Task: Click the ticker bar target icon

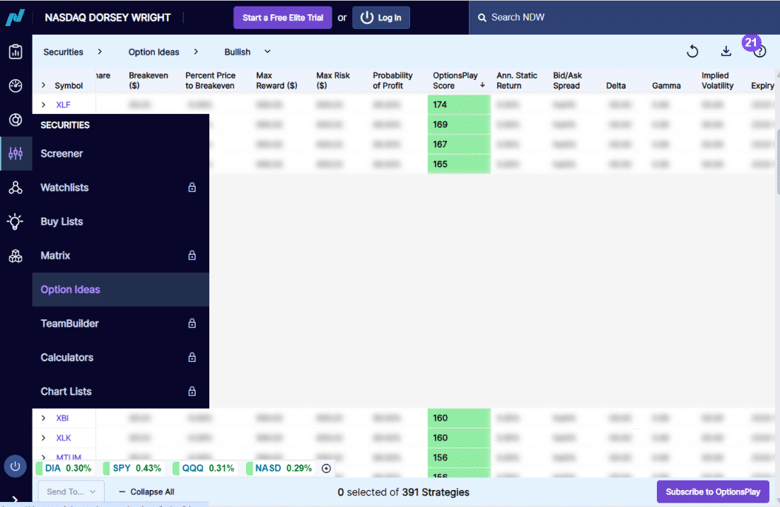Action: [326, 468]
